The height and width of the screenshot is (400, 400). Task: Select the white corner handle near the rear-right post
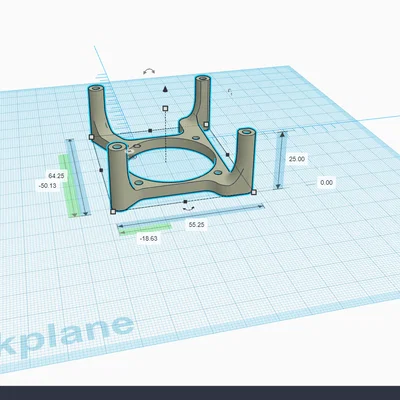click(x=206, y=125)
